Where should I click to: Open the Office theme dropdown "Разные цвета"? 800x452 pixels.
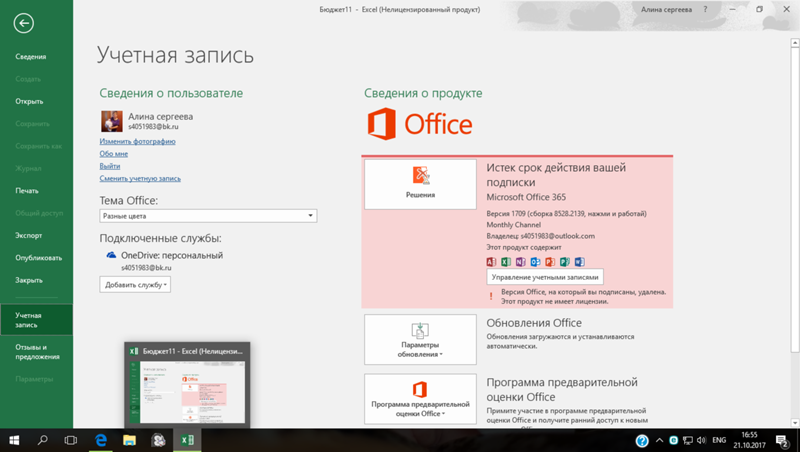pos(208,216)
